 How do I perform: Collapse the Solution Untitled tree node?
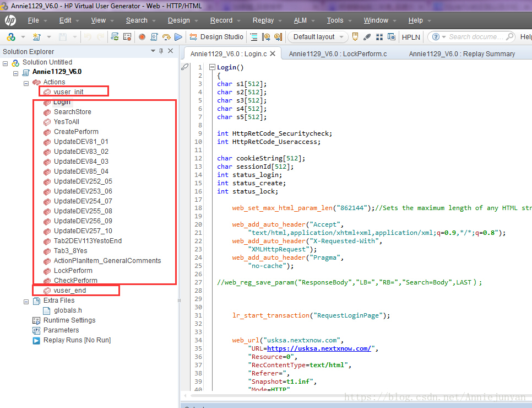pos(5,63)
